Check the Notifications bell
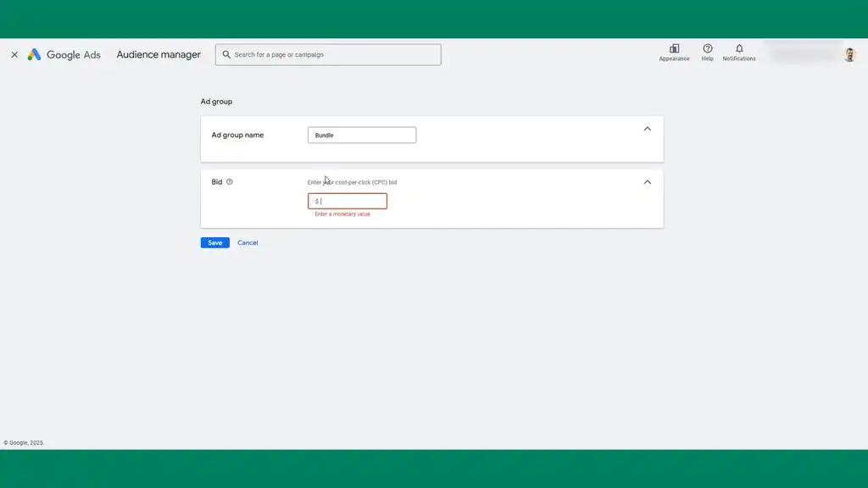 (x=738, y=53)
